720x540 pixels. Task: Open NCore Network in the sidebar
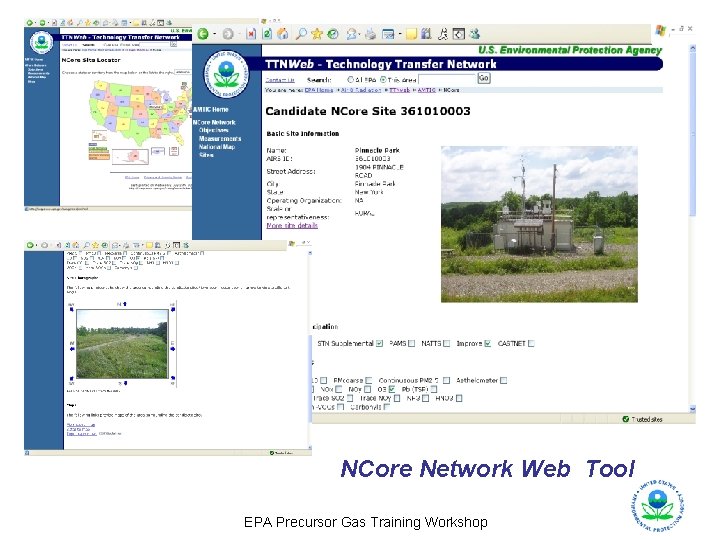point(214,123)
